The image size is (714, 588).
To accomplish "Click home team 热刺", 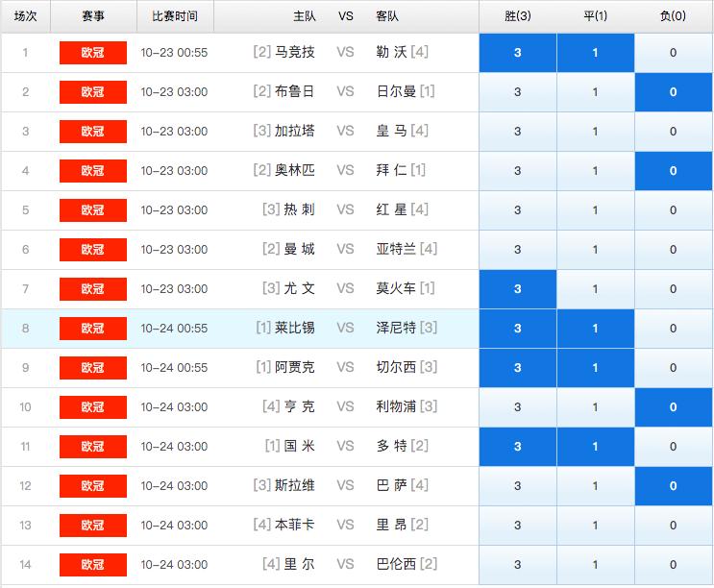I will pyautogui.click(x=299, y=209).
